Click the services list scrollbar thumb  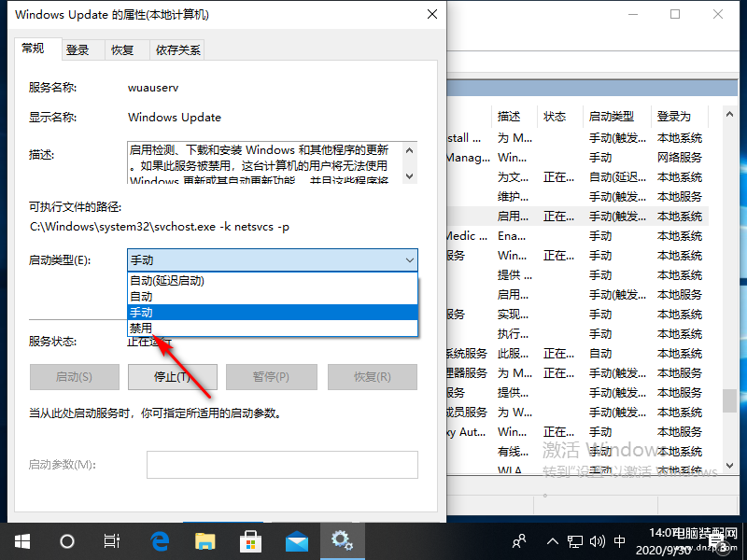(x=729, y=400)
